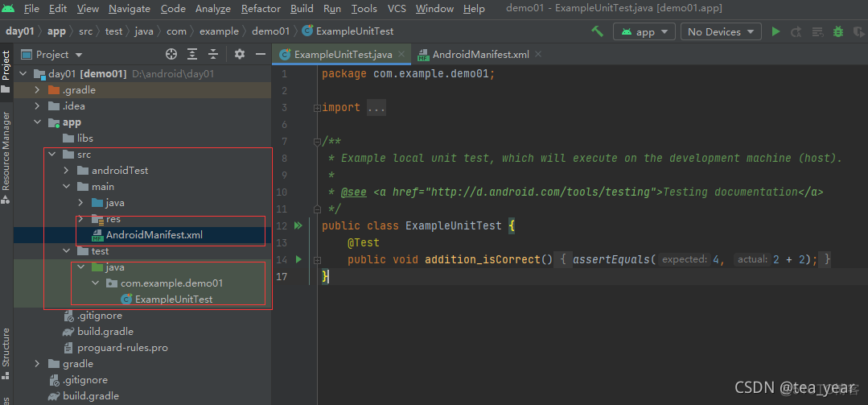The height and width of the screenshot is (405, 868).
Task: Click the @Test annotation
Action: [x=363, y=242]
